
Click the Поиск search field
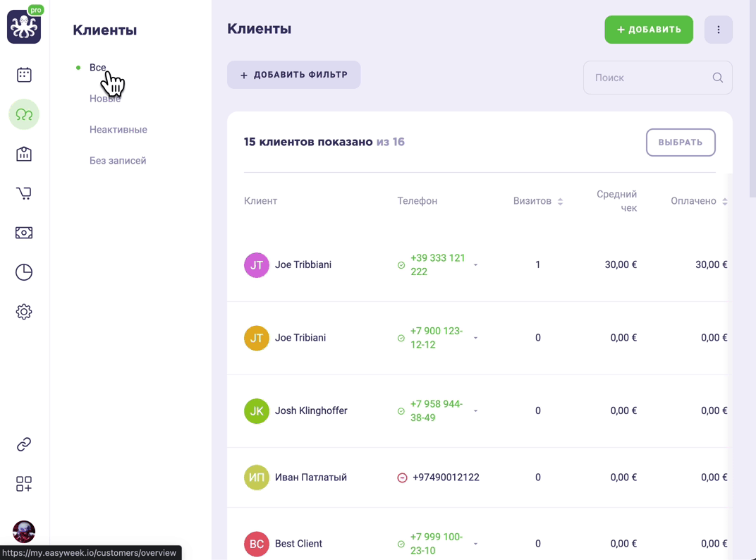(658, 78)
